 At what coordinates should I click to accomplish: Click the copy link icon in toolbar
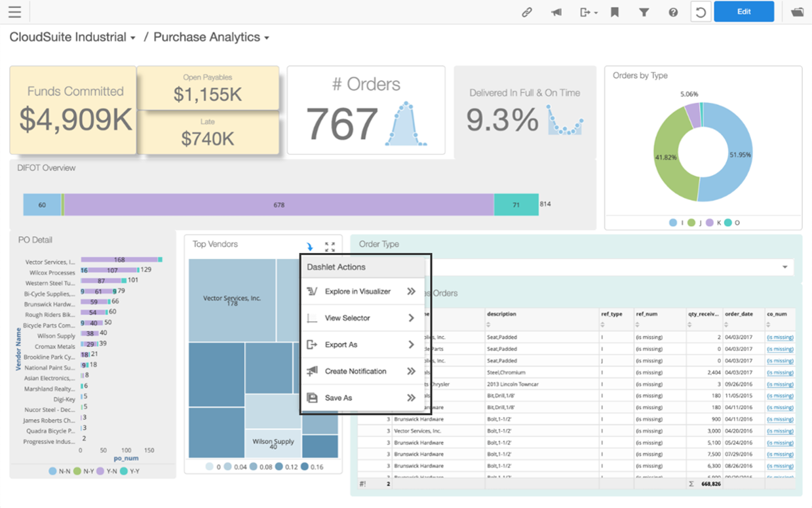[x=527, y=12]
